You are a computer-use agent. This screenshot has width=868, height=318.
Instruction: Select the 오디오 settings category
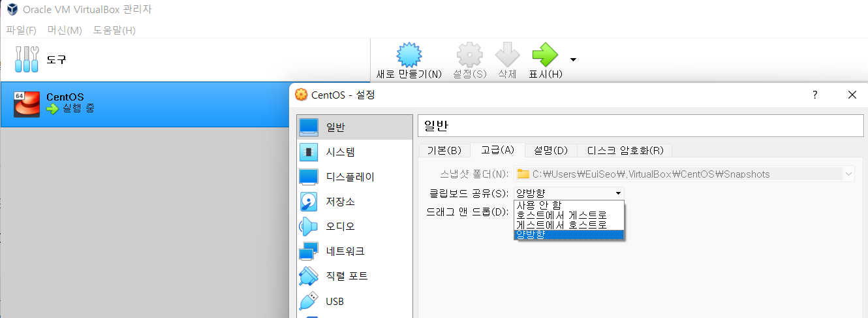pyautogui.click(x=354, y=226)
